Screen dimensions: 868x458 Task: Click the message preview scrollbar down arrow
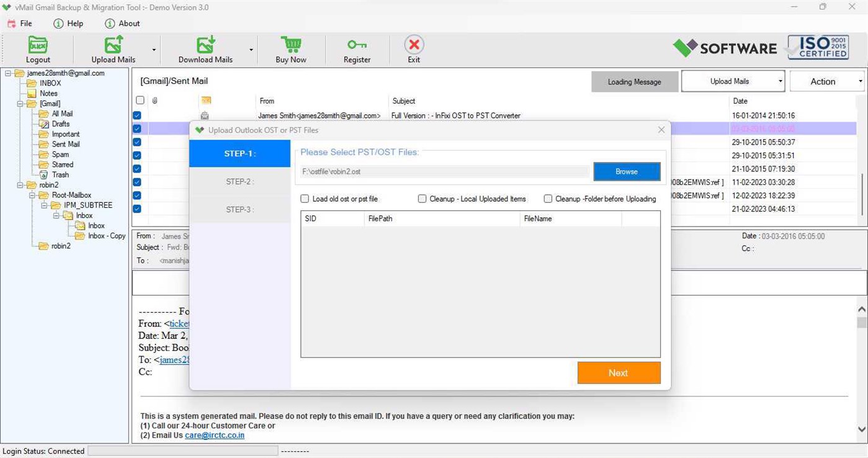coord(862,429)
